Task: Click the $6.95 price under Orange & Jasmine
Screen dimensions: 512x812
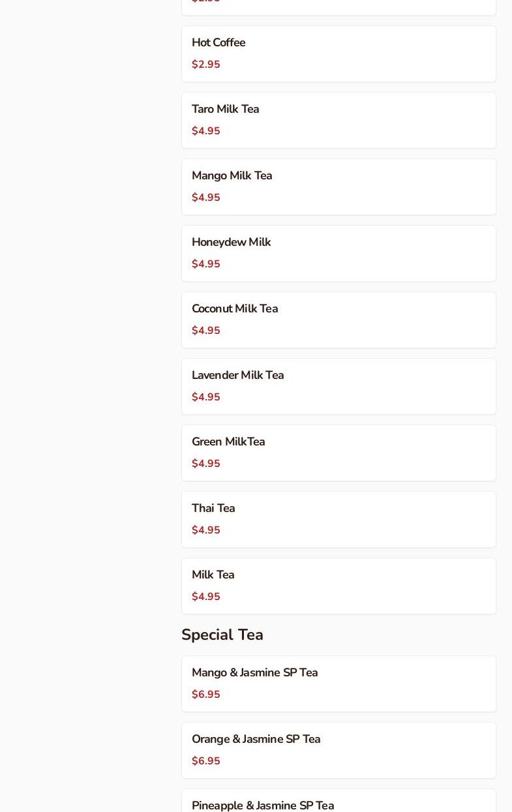Action: click(206, 761)
